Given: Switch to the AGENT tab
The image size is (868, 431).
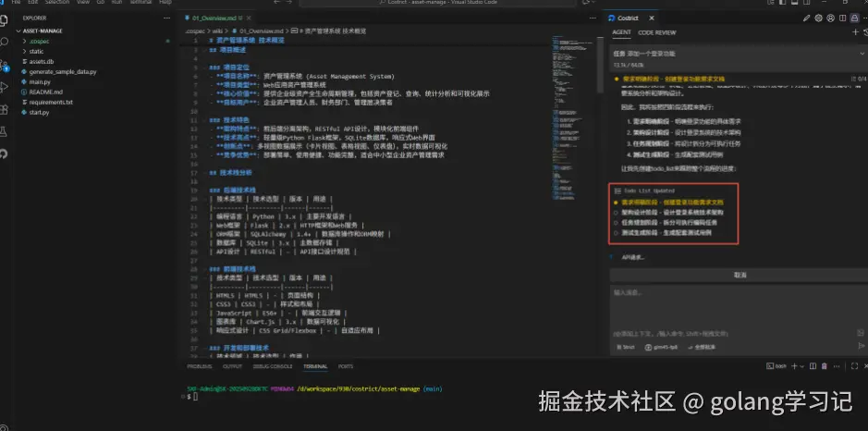Looking at the screenshot, I should (x=621, y=32).
